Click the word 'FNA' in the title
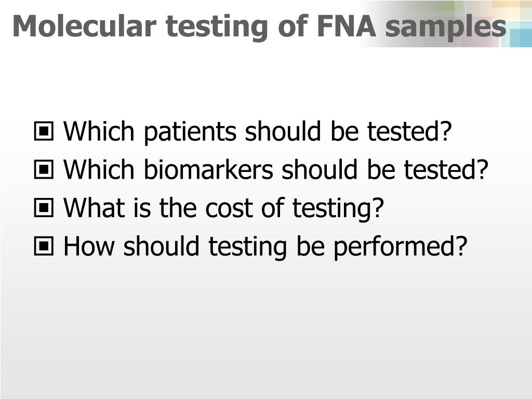 [347, 26]
